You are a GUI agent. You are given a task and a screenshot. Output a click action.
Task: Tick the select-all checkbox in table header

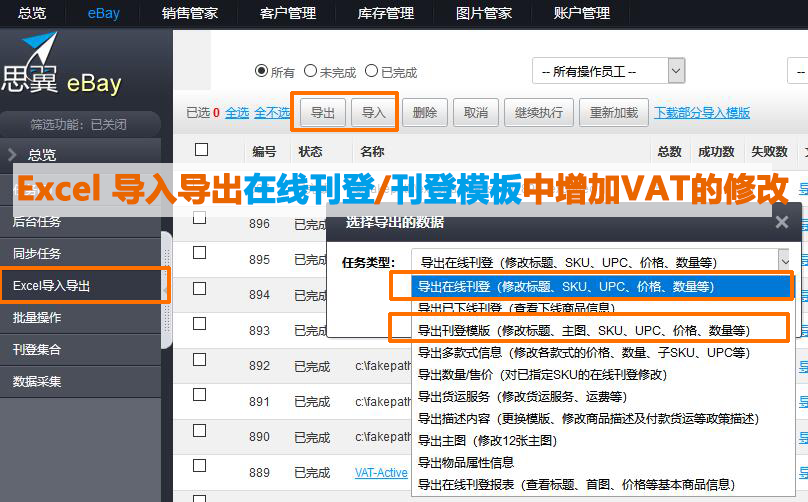point(201,149)
